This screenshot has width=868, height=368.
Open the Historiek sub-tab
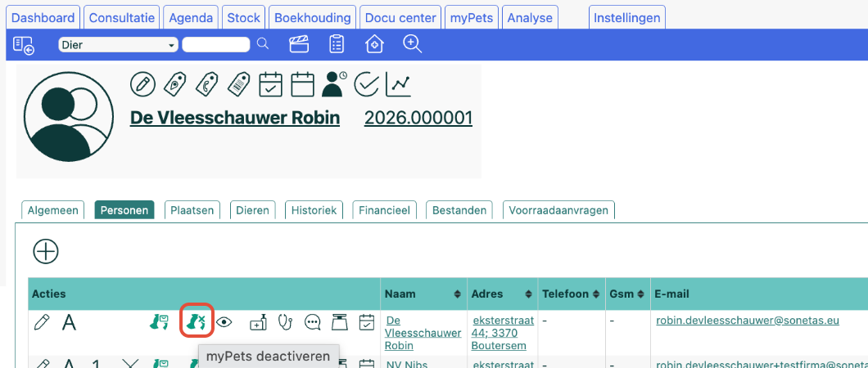[314, 210]
